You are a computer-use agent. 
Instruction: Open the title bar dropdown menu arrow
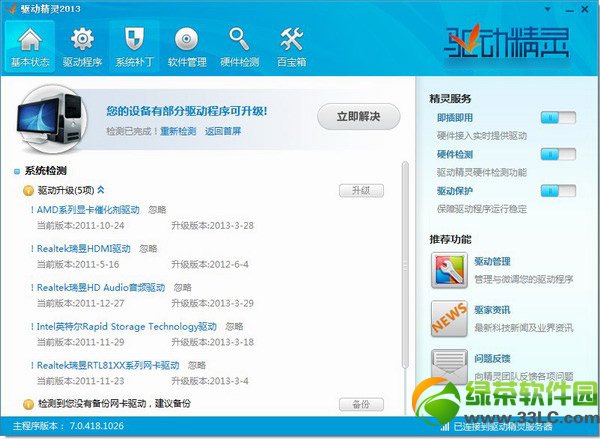pyautogui.click(x=548, y=9)
